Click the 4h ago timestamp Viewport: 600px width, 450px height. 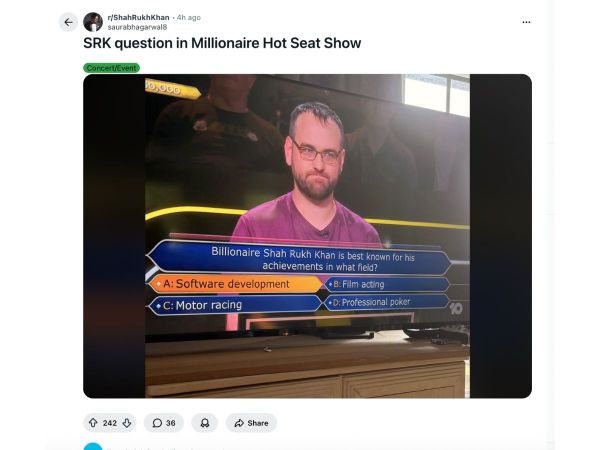pyautogui.click(x=189, y=18)
